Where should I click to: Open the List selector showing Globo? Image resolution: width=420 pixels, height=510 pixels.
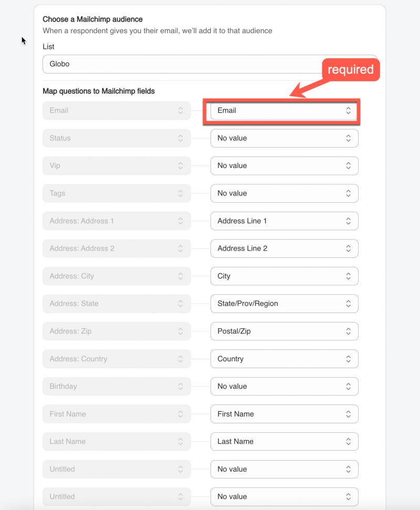coord(210,64)
